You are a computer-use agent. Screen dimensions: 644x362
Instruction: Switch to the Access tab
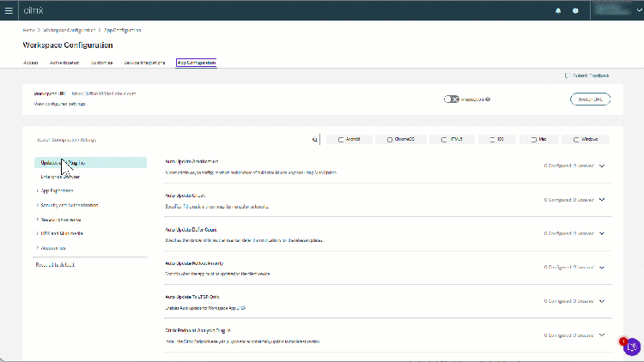31,63
